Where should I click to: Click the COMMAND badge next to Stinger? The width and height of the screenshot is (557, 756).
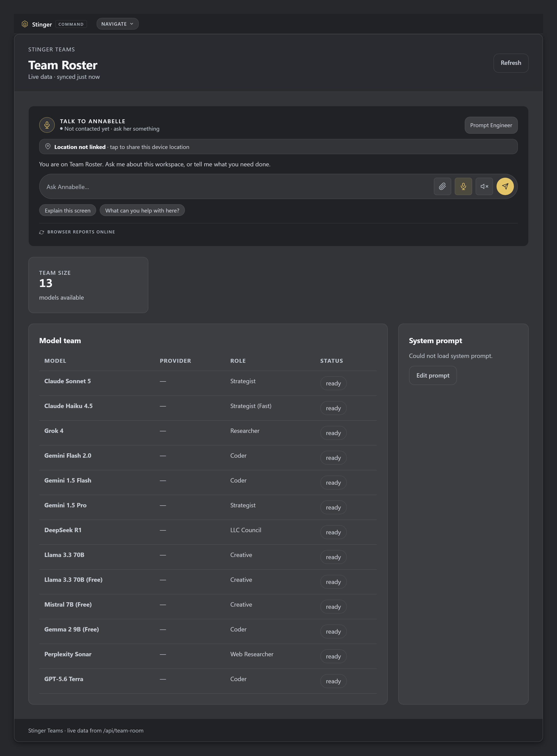[x=71, y=24]
